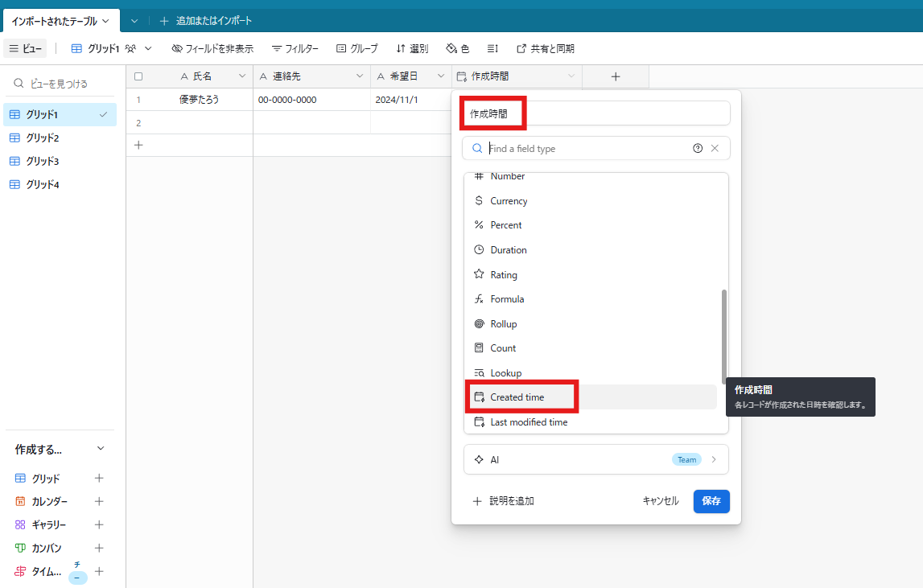Select the Created time field type
The image size is (923, 588).
click(517, 397)
